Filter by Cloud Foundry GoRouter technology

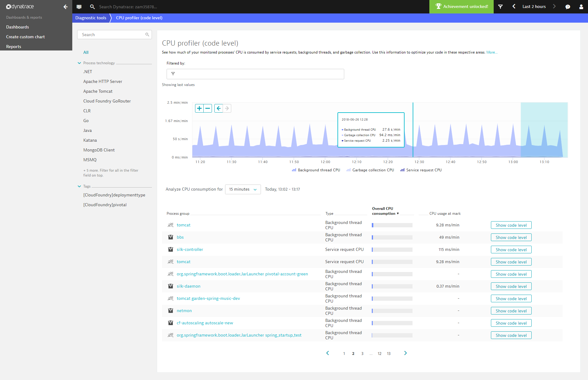click(107, 101)
